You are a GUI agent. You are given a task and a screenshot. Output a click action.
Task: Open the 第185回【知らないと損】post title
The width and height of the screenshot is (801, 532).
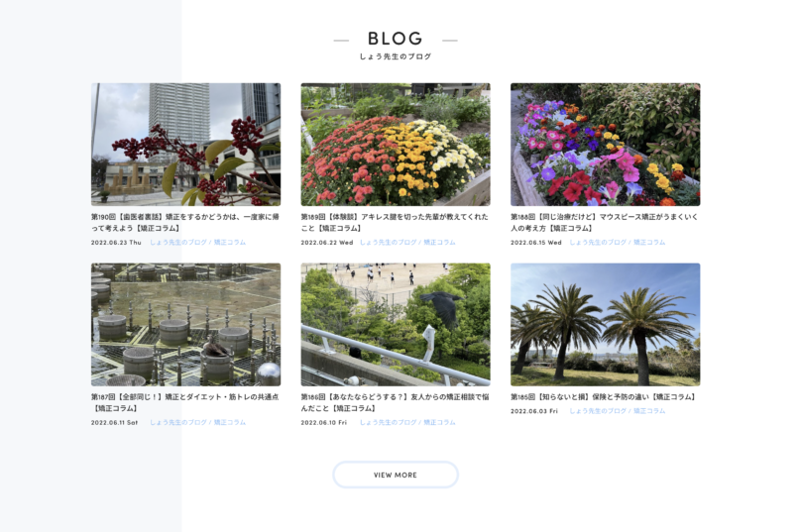tap(603, 396)
